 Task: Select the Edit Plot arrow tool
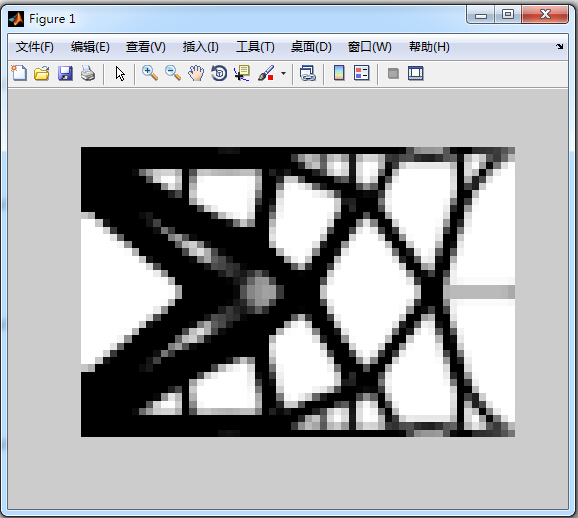pos(120,73)
